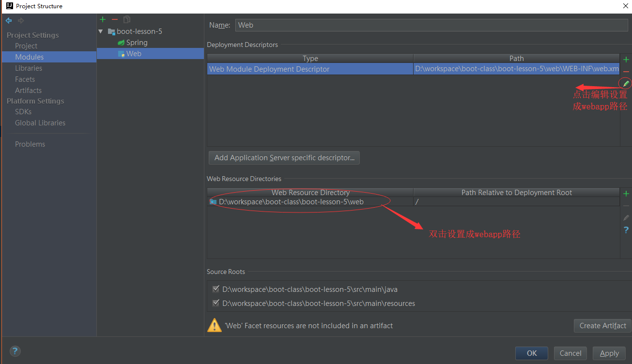Remove selected module with minus icon
Image resolution: width=632 pixels, height=364 pixels.
pos(115,19)
